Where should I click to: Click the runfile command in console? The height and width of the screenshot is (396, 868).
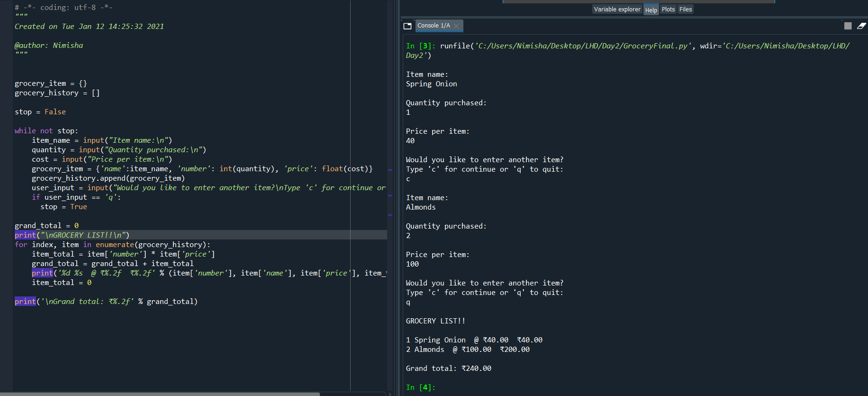pyautogui.click(x=628, y=51)
